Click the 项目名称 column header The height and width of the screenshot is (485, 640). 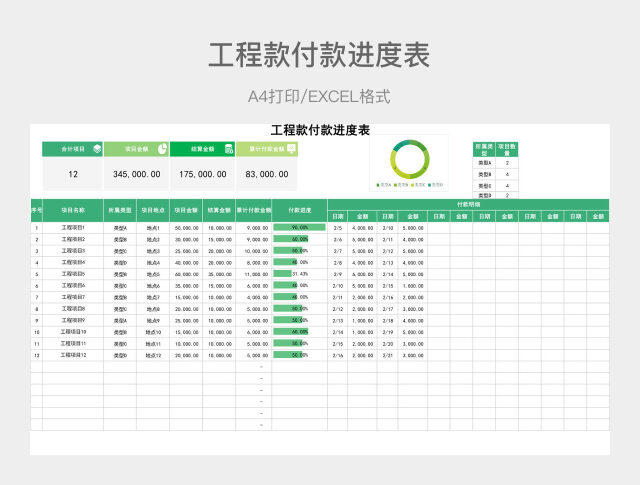coord(73,210)
